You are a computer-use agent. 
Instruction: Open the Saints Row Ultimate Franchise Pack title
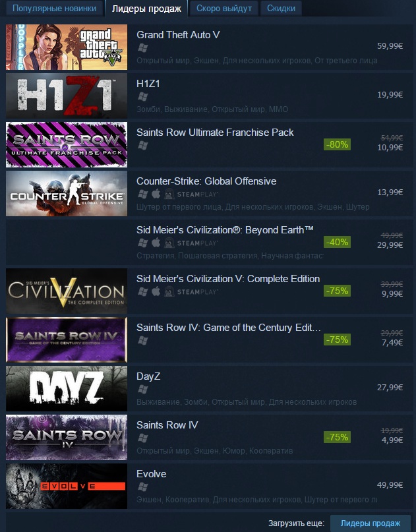tap(215, 133)
